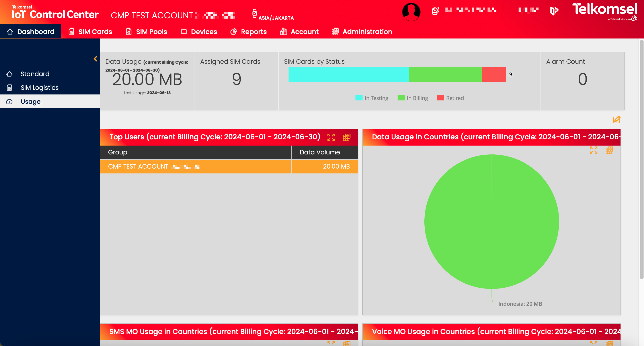Image resolution: width=644 pixels, height=346 pixels.
Task: Open Top Users widget settings icon
Action: [x=347, y=137]
